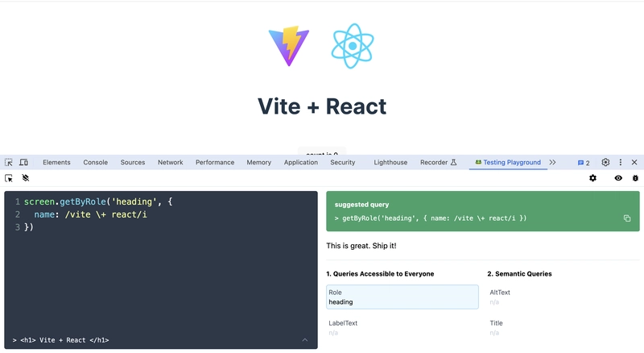Go to the Network tab
Screen dimensions: 644x353
[x=171, y=163]
